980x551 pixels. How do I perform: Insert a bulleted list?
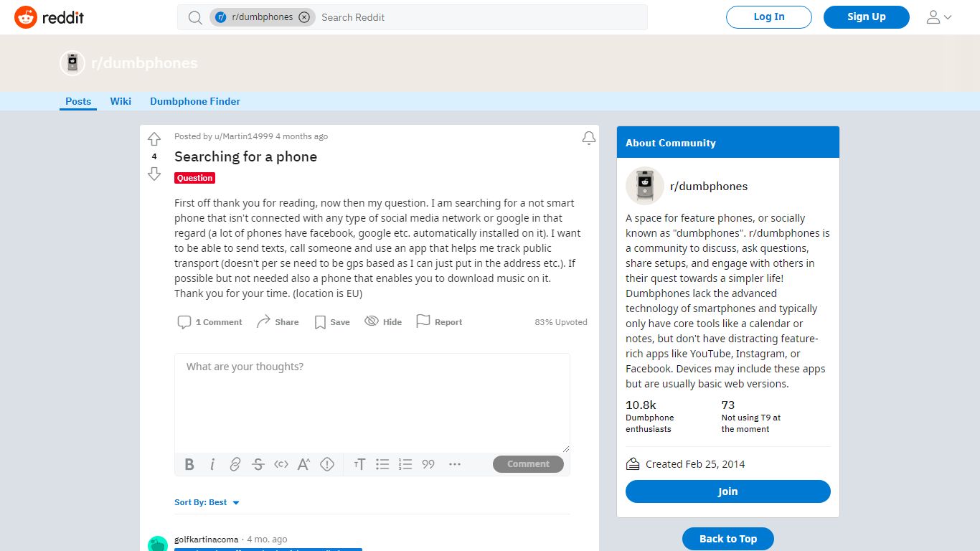click(x=382, y=464)
